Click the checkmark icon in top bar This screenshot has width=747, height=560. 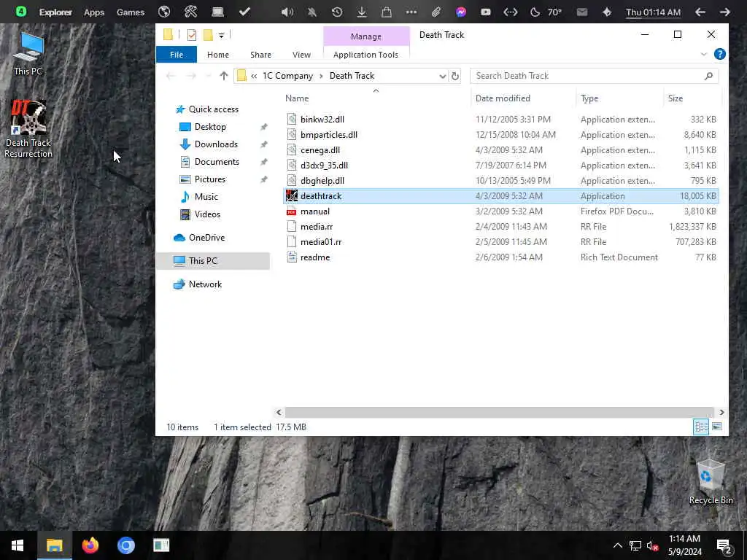244,12
